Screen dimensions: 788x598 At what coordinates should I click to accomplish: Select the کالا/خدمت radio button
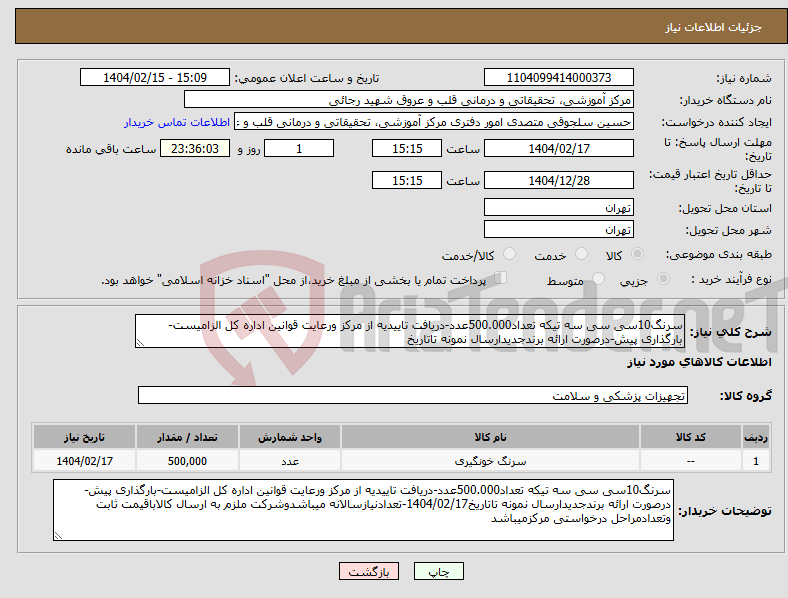point(509,254)
